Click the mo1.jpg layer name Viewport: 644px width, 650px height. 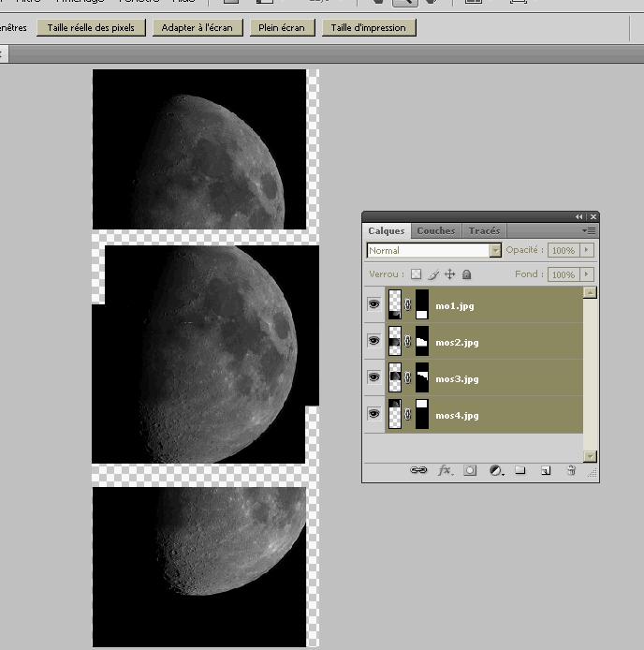click(455, 306)
